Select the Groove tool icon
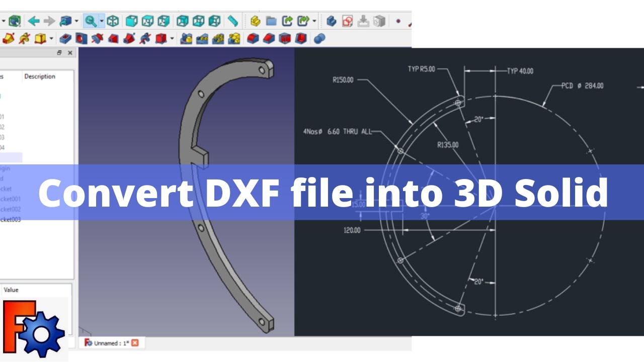Screen dimensions: 644x362 point(97,38)
